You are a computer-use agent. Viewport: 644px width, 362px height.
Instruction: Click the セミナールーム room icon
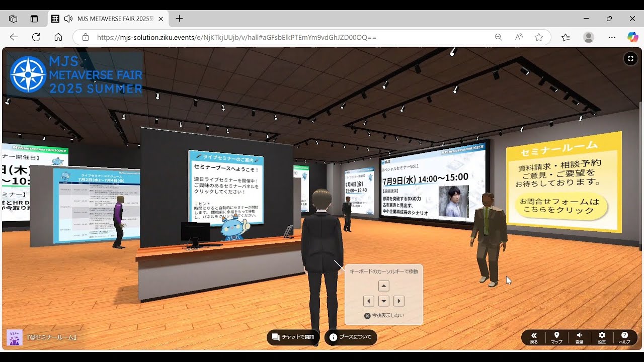(x=14, y=337)
